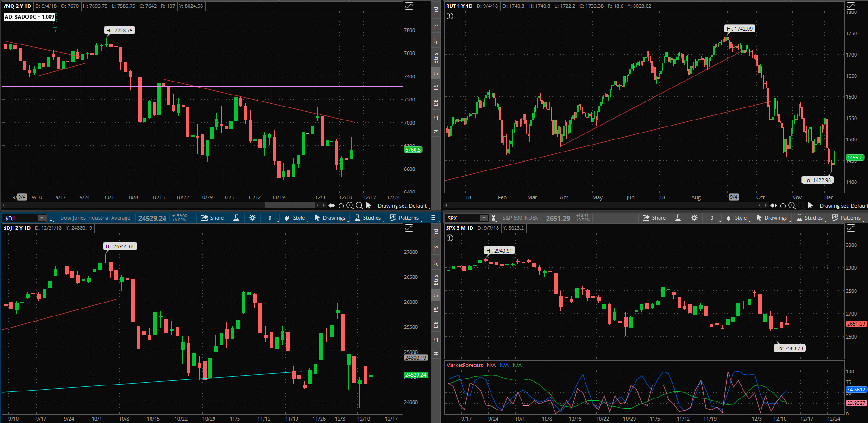The width and height of the screenshot is (868, 423).
Task: Click the alert exclamation icon on SPX chart
Action: [450, 238]
